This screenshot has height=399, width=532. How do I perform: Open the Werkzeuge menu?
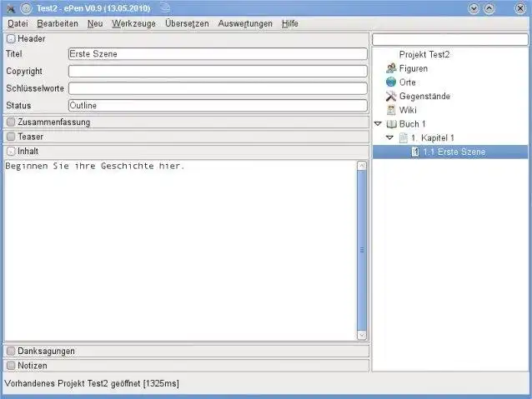click(133, 23)
